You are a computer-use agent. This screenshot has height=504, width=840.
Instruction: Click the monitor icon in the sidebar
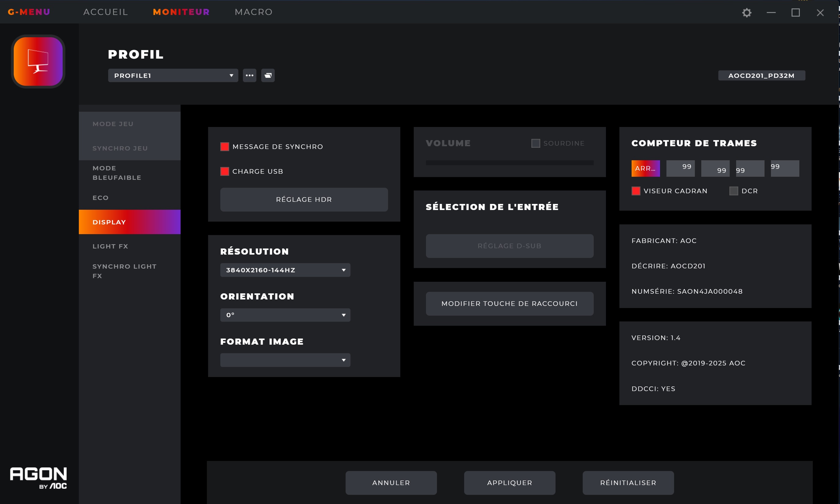coord(38,61)
